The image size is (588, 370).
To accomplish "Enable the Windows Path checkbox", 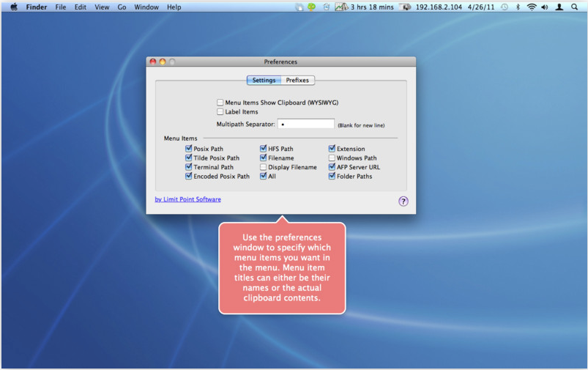I will (x=332, y=158).
